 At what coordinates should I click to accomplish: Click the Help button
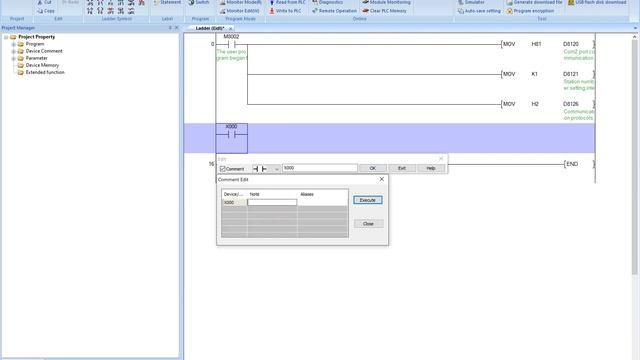pos(431,168)
